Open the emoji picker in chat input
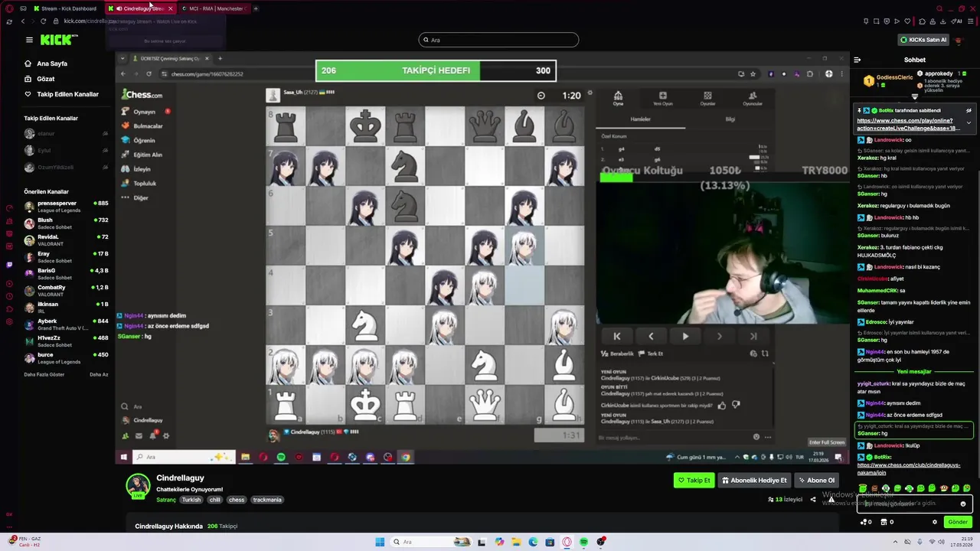This screenshot has height=551, width=980. [963, 504]
